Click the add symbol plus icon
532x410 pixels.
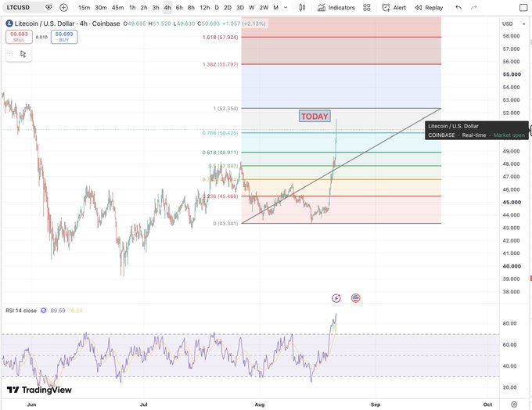pyautogui.click(x=63, y=8)
